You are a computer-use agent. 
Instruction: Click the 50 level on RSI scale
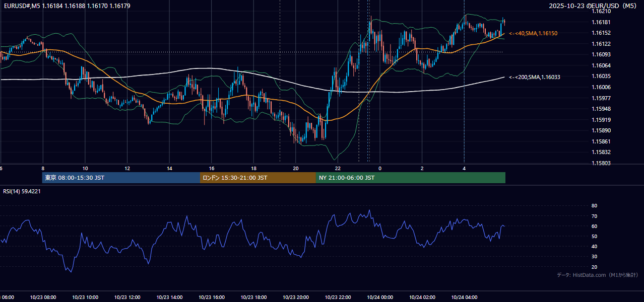594,236
